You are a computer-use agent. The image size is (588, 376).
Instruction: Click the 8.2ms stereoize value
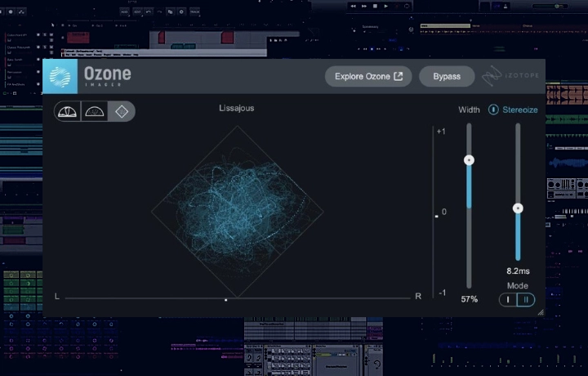[x=518, y=271]
